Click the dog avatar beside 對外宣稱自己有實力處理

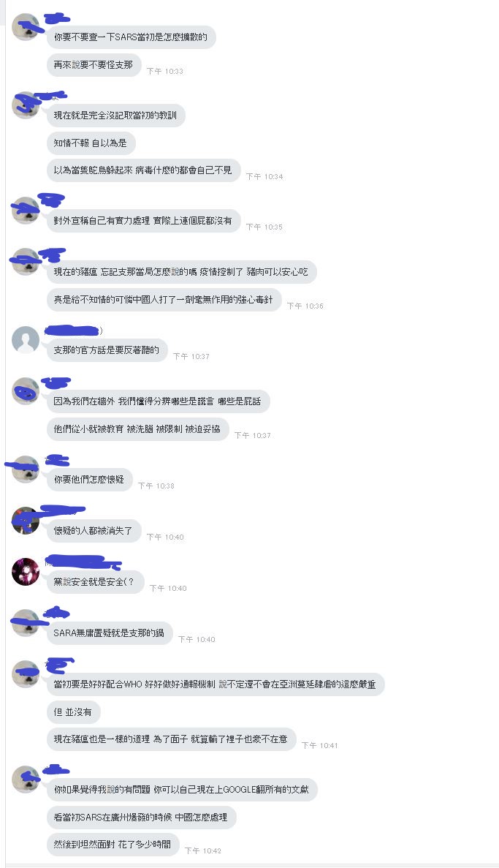(26, 211)
